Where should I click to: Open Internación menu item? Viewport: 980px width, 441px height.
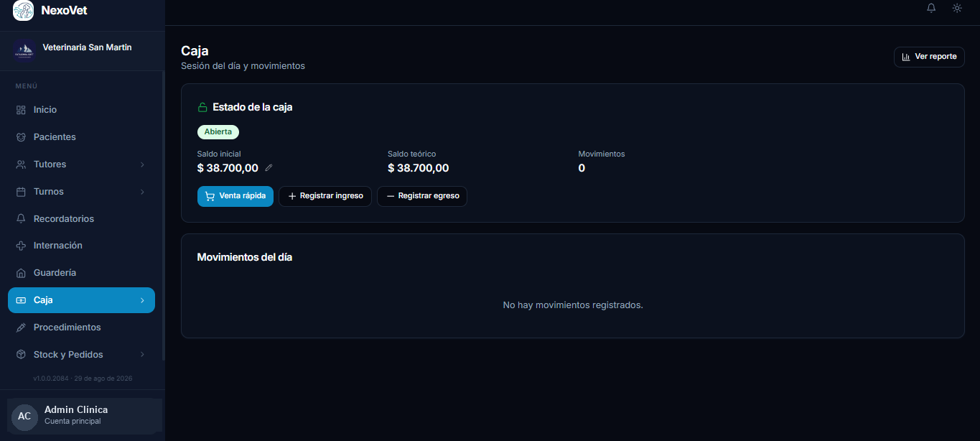(x=81, y=246)
